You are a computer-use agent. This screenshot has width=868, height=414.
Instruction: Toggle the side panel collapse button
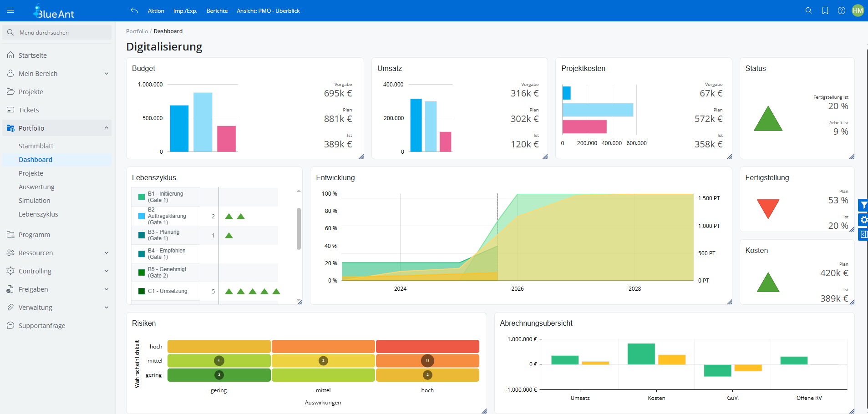coord(863,234)
